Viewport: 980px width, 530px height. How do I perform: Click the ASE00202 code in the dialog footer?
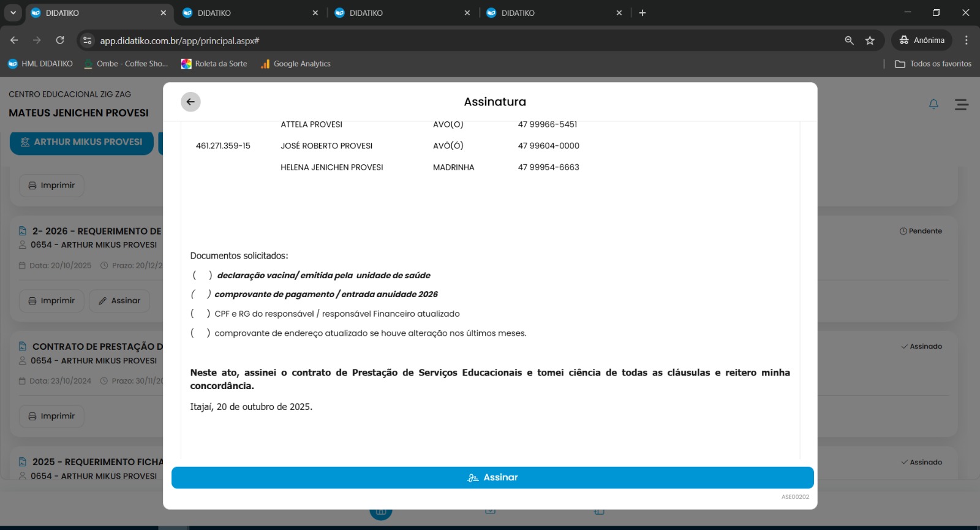pos(795,497)
